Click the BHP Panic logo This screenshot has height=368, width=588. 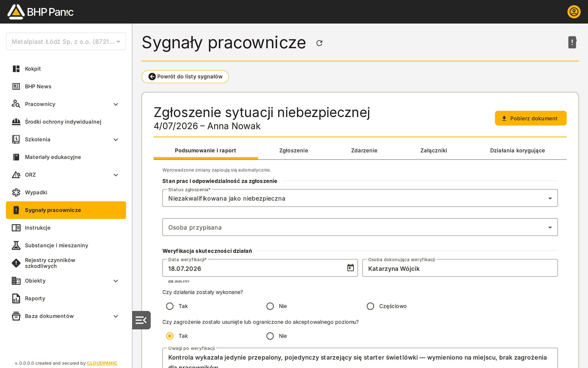tap(40, 12)
